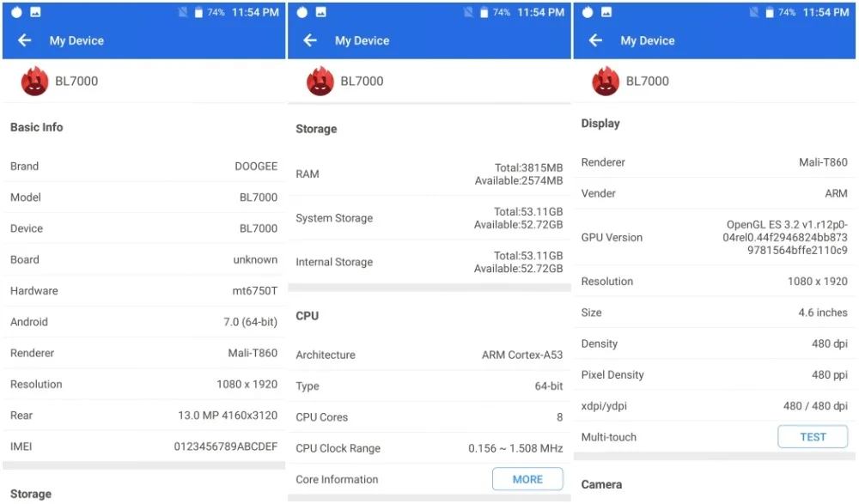Screen dimensions: 859x504
Task: Select the Pixel Density 480 ppi value
Action: click(x=830, y=374)
